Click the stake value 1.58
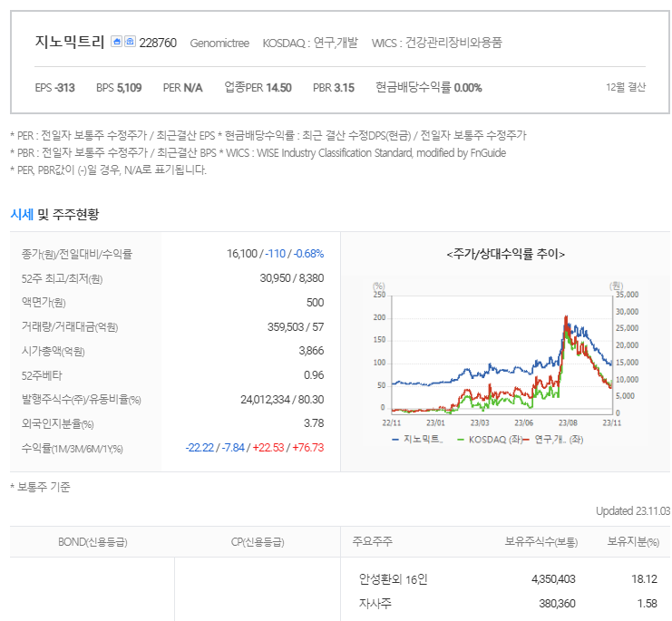The image size is (672, 621). tap(648, 604)
